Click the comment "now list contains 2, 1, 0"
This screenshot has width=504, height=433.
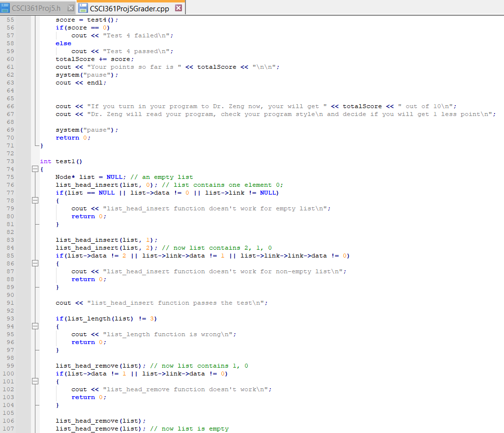[217, 248]
